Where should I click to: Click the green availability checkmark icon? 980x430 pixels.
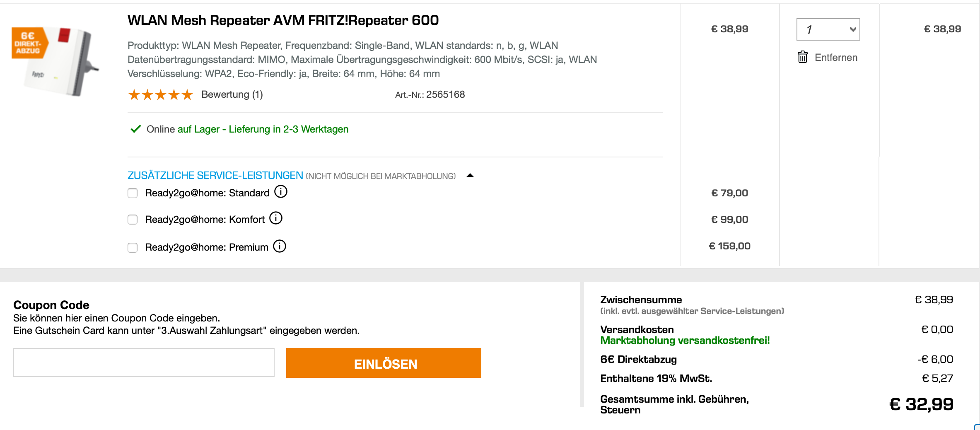click(135, 129)
